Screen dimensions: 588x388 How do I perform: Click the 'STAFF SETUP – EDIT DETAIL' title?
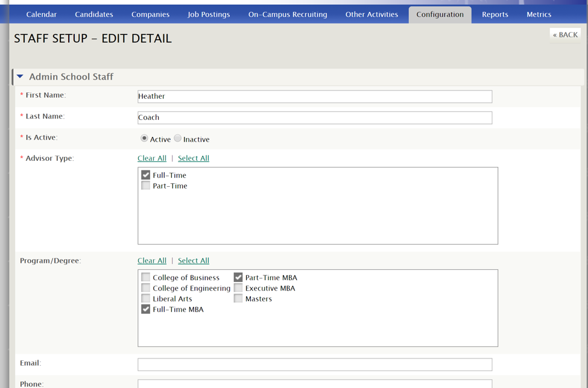pos(93,39)
